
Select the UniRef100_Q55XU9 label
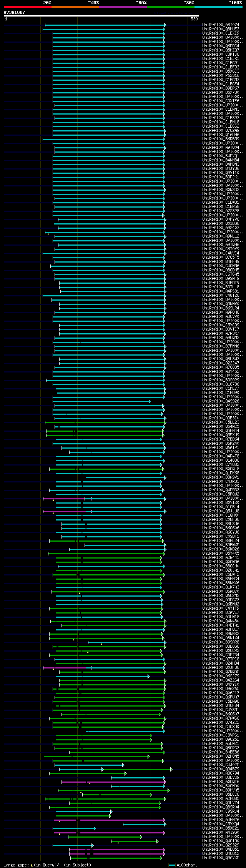221,435
